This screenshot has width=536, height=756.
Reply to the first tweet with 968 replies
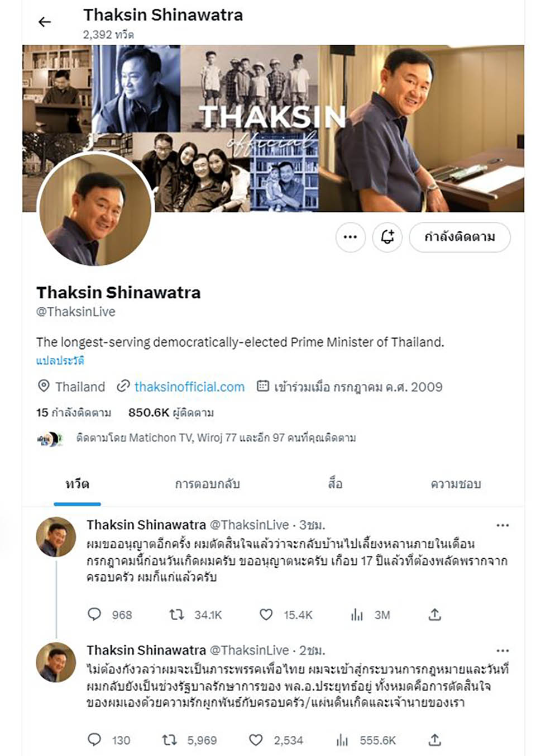click(x=95, y=615)
